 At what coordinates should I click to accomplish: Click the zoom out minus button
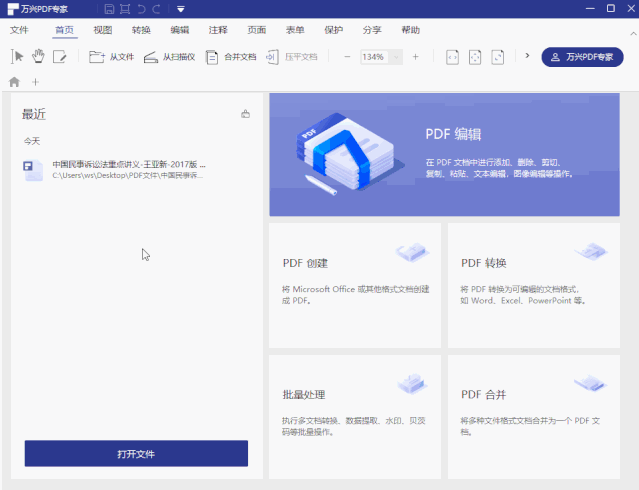click(347, 57)
